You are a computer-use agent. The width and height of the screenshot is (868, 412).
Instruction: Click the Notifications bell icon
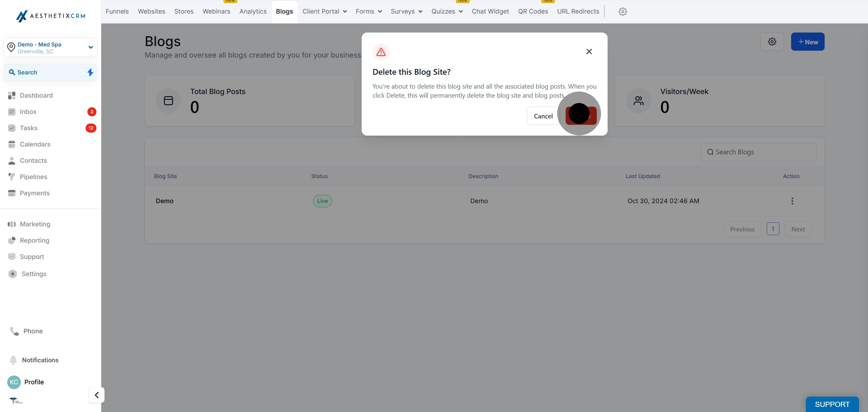[x=13, y=360]
